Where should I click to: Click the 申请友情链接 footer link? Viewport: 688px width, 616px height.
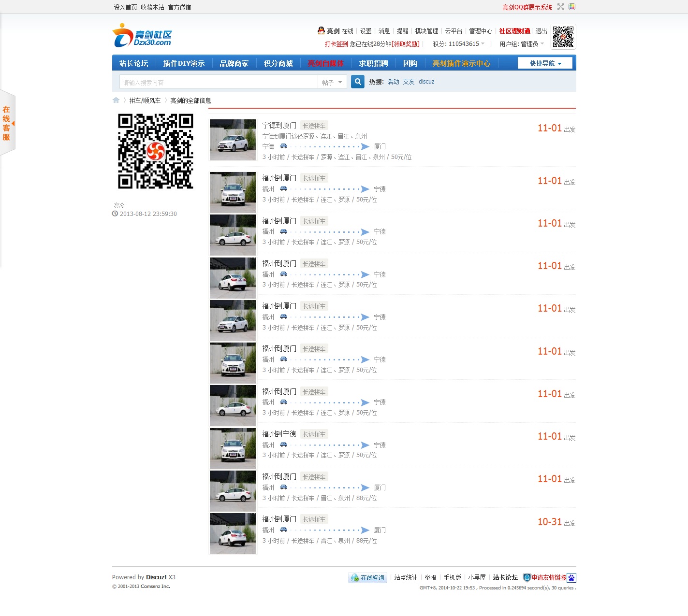(x=549, y=577)
